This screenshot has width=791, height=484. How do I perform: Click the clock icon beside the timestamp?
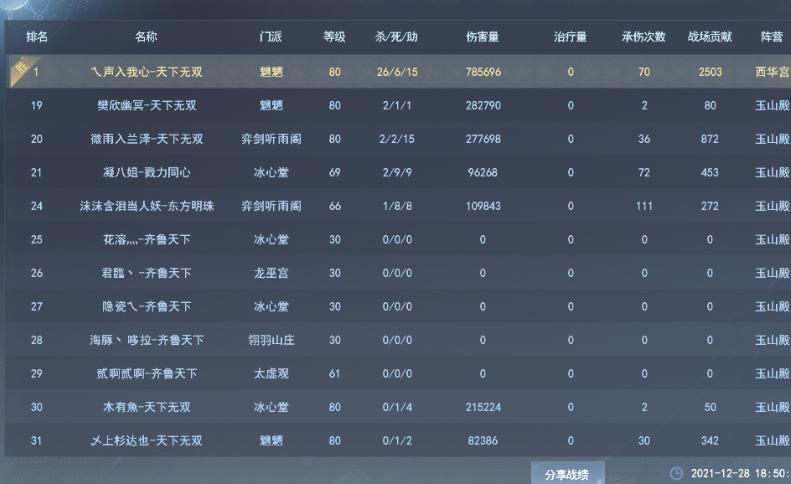pyautogui.click(x=677, y=473)
